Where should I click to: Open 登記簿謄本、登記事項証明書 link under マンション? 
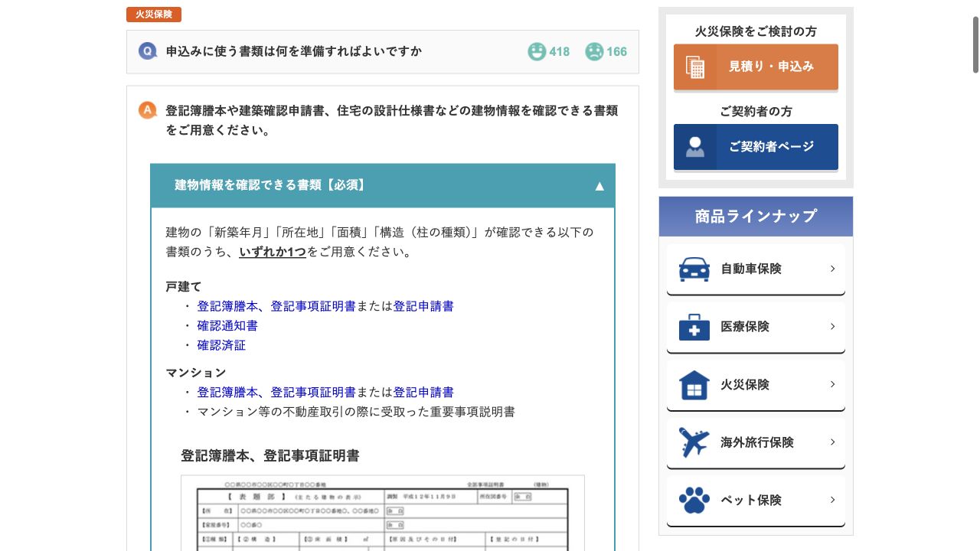click(x=276, y=393)
